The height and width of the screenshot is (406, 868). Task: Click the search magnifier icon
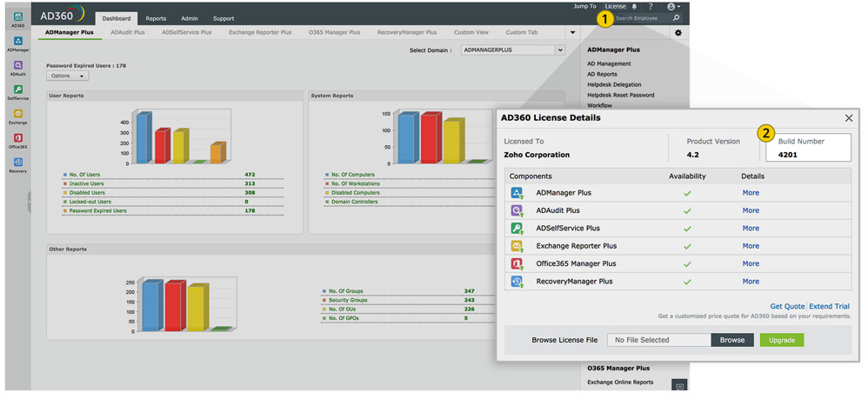click(676, 18)
